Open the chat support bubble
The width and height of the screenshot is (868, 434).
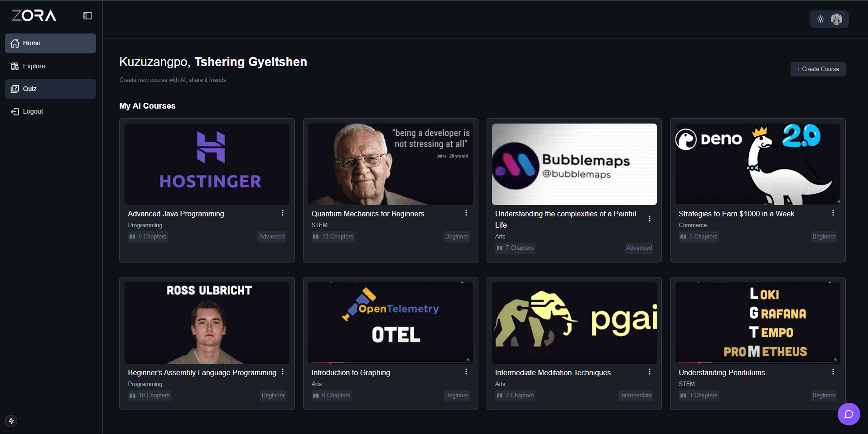click(x=849, y=414)
